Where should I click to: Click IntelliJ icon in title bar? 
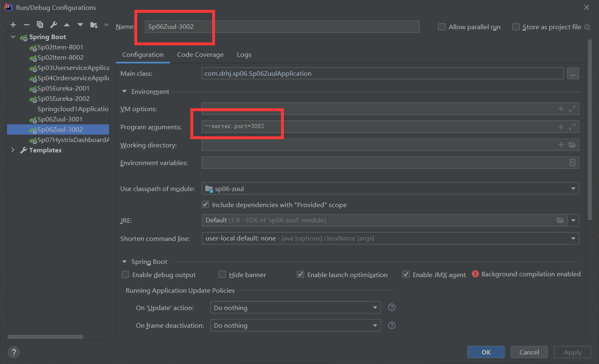[8, 7]
